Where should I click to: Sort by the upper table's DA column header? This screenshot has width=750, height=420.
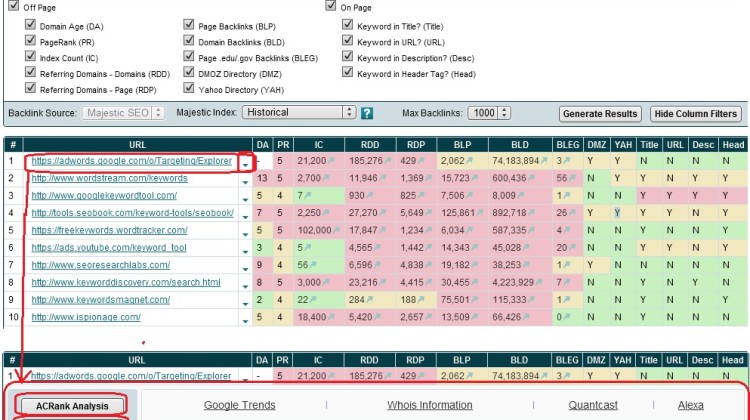click(263, 145)
